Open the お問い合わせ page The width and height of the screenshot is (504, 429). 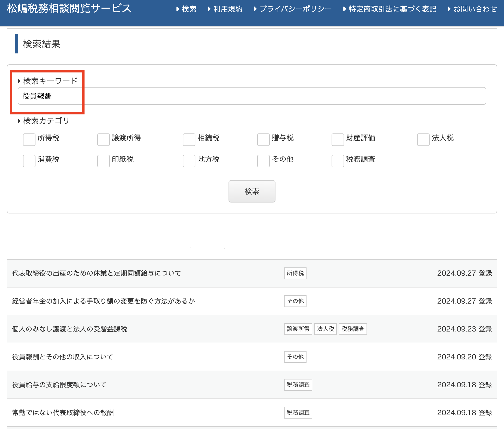coord(472,9)
